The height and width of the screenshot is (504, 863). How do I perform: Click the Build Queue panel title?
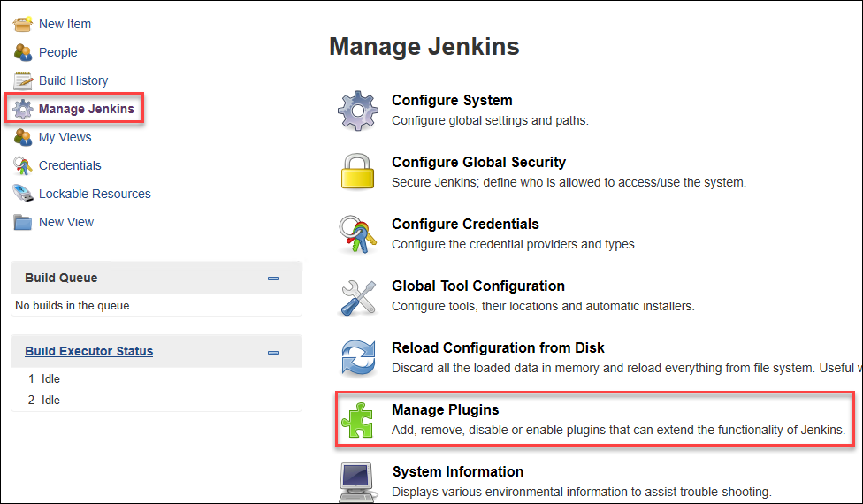[61, 278]
